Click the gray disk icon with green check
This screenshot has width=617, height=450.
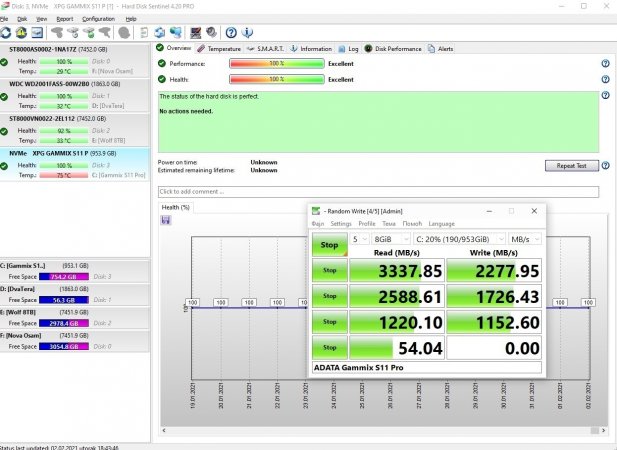pos(89,33)
